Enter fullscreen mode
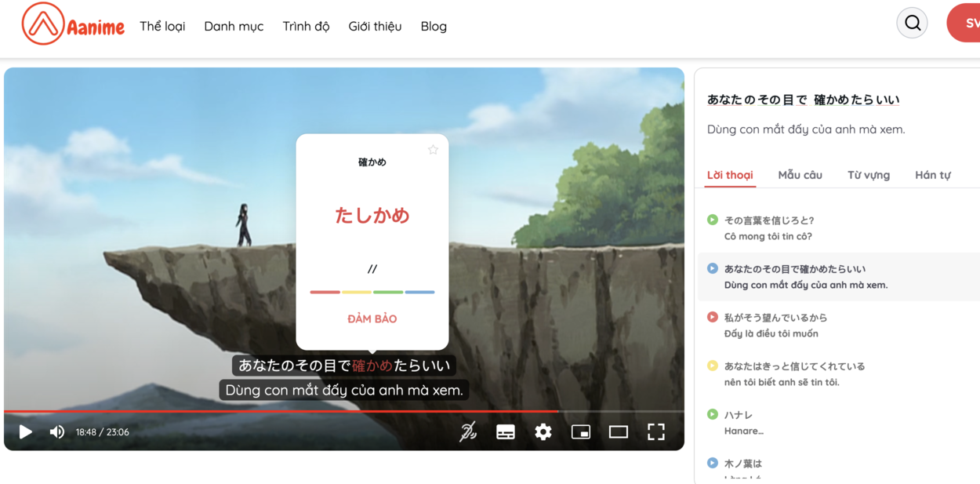Viewport: 980px width, 484px height. [x=656, y=431]
